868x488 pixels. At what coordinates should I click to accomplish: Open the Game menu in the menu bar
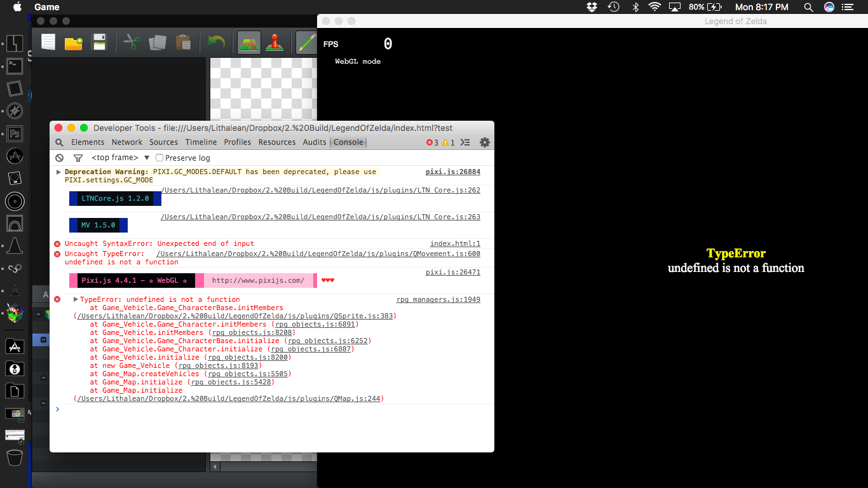(47, 7)
